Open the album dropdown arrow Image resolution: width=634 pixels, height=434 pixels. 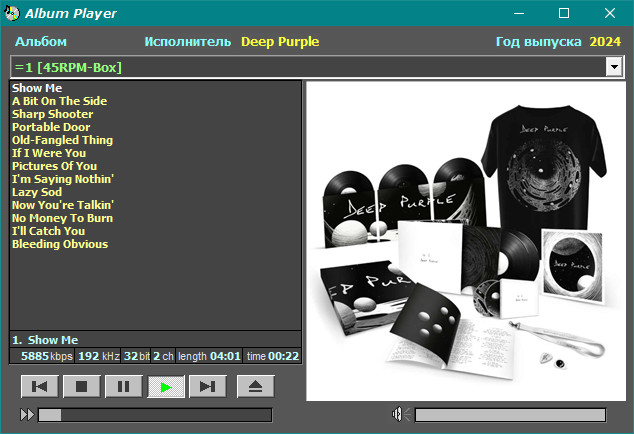(x=614, y=67)
